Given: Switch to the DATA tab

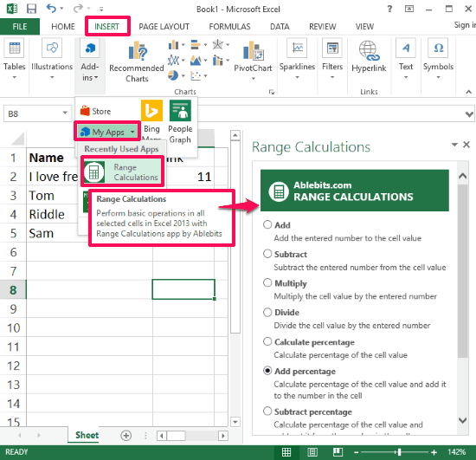Looking at the screenshot, I should click(x=280, y=27).
